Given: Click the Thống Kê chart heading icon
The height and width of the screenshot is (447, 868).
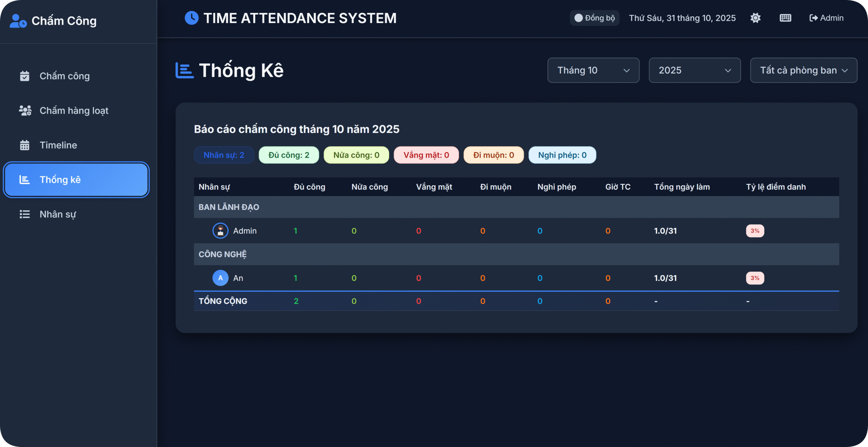Looking at the screenshot, I should point(184,70).
